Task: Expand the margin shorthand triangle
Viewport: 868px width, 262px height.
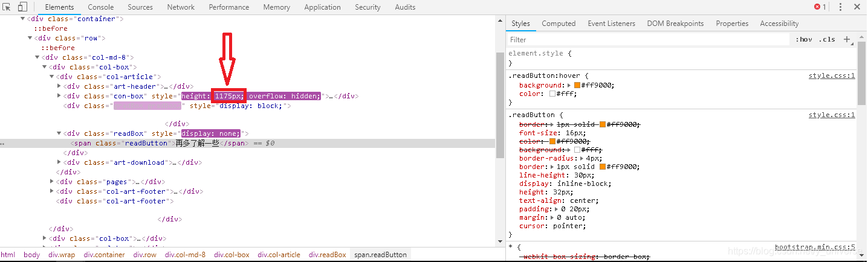Action: tap(552, 217)
